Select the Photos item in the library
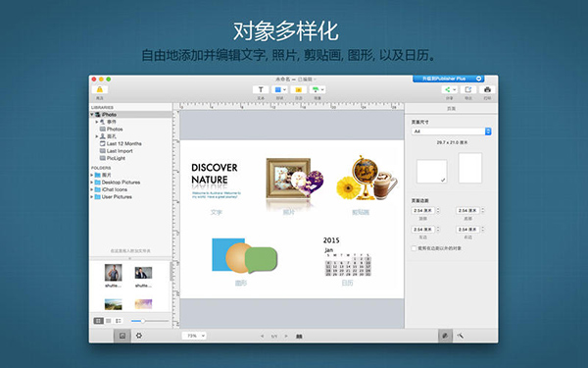 pyautogui.click(x=115, y=129)
